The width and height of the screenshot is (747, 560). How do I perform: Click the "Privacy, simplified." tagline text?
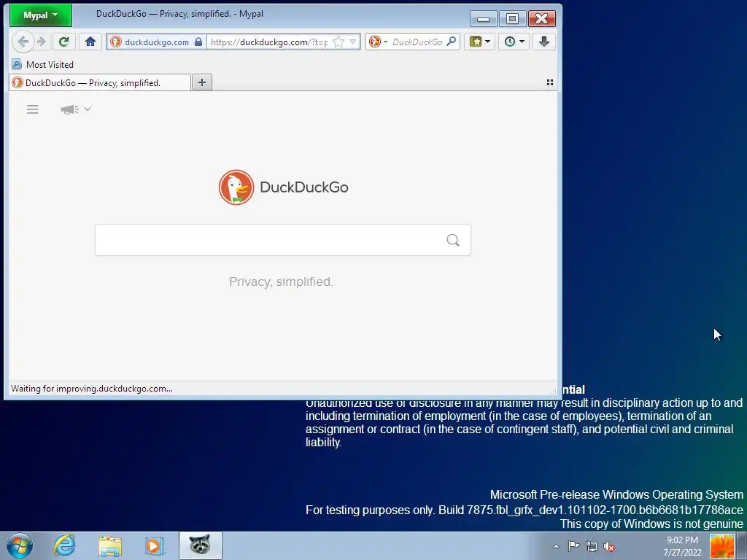click(x=281, y=282)
